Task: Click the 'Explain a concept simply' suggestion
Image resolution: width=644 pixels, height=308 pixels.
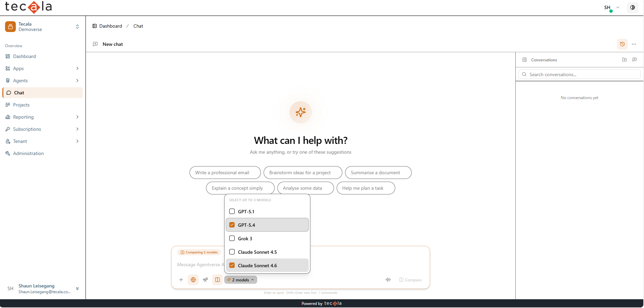Action: [240, 188]
